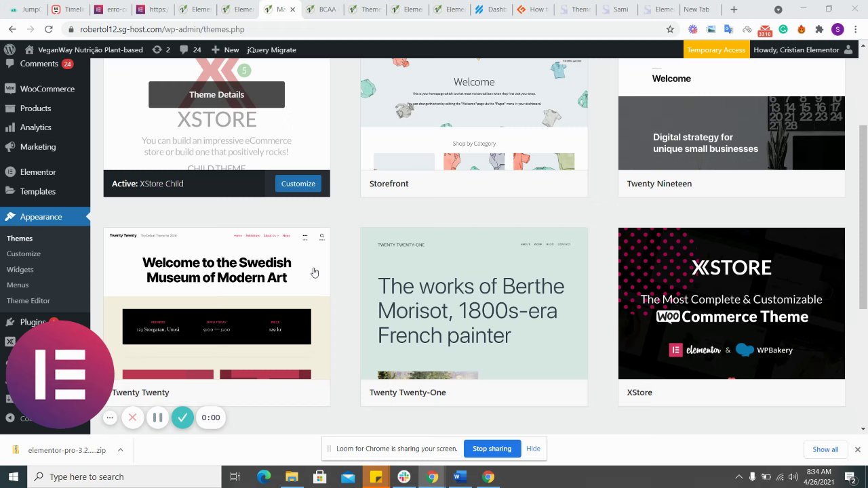Click the browser address bar URL

click(162, 29)
